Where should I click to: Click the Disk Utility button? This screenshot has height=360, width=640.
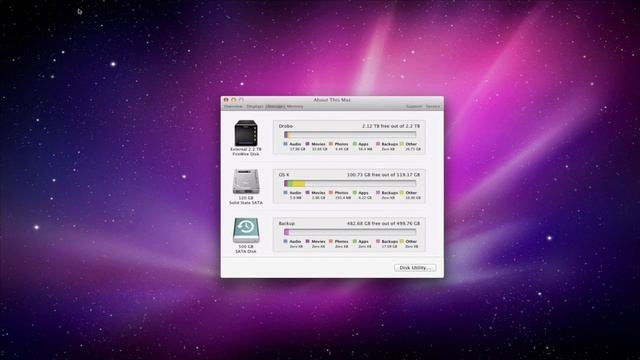point(415,268)
